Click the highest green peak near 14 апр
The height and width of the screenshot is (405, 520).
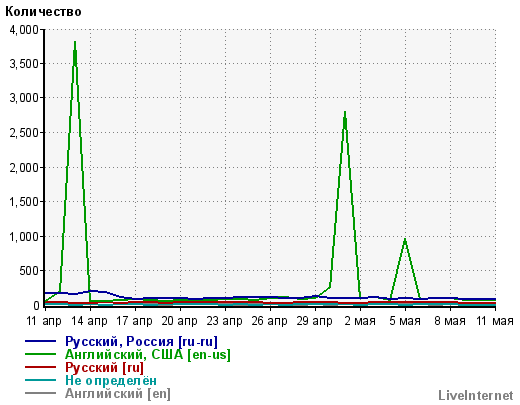[x=75, y=42]
